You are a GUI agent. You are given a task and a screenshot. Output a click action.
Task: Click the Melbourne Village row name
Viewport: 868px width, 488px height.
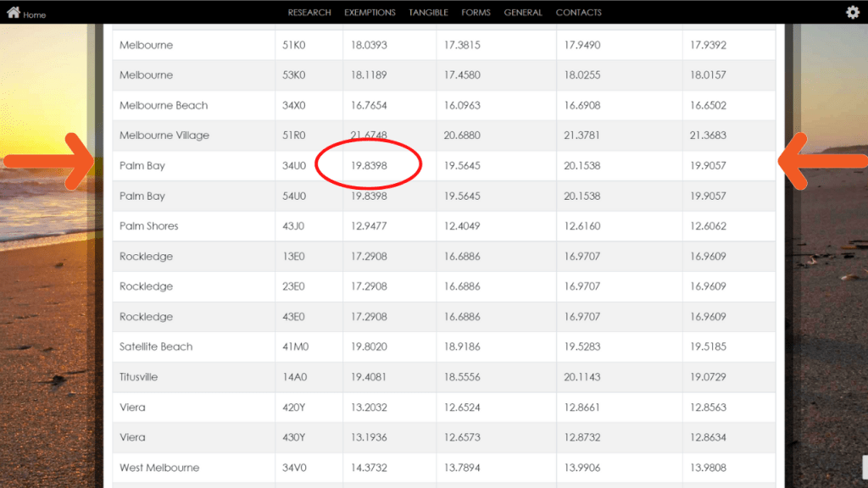pos(164,136)
